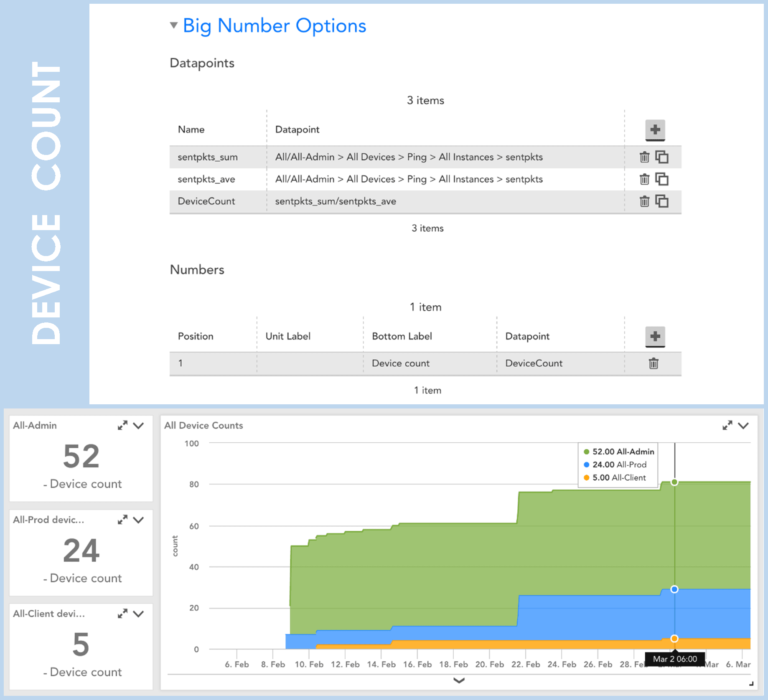Click the Datapoint header in Numbers table
The width and height of the screenshot is (768, 700).
(x=527, y=336)
